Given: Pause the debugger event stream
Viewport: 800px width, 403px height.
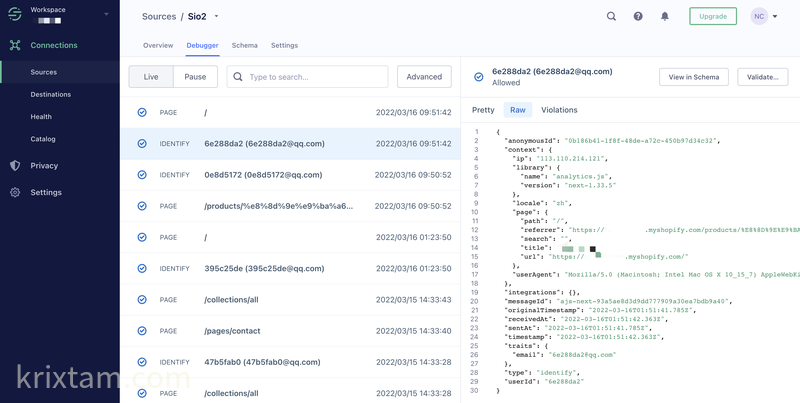Looking at the screenshot, I should click(195, 77).
